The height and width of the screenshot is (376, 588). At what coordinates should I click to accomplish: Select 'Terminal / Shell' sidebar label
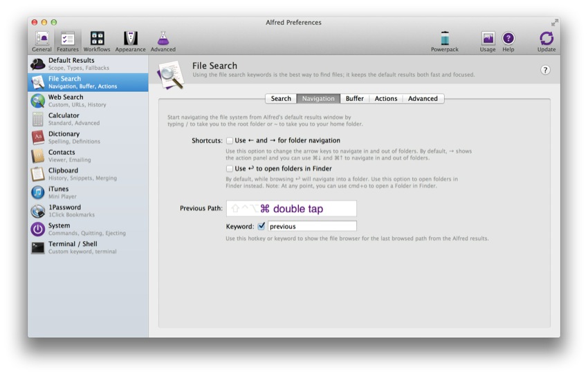(x=73, y=244)
